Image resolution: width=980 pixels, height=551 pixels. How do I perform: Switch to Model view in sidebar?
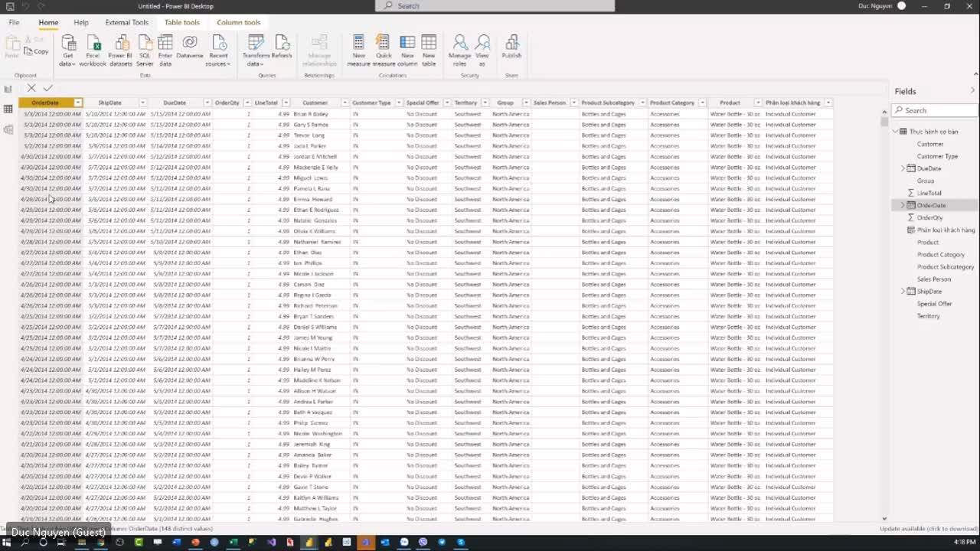(x=8, y=129)
